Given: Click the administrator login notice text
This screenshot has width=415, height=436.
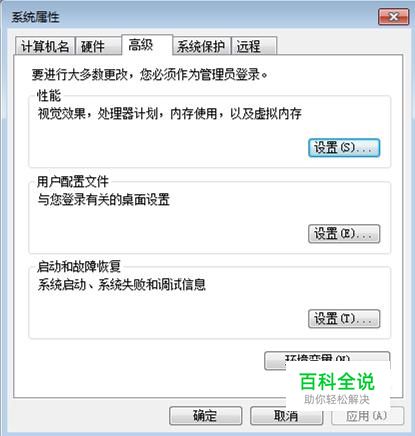Looking at the screenshot, I should click(150, 74).
